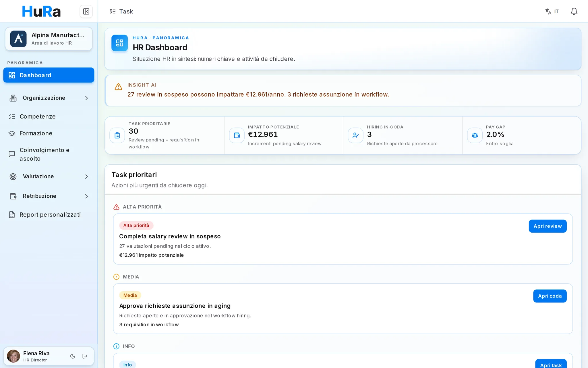Screen dimensions: 588x368
Task: Click the Alta priorità red badge
Action: [136, 225]
